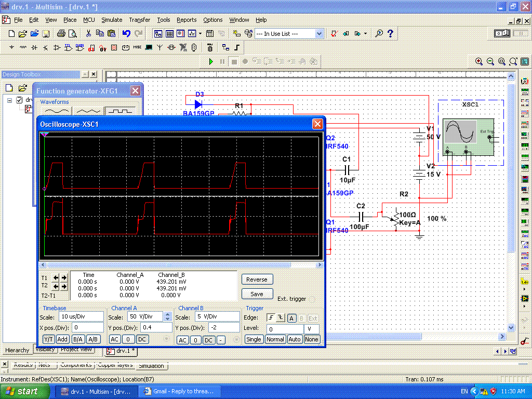Open Print Preview icon
The height and width of the screenshot is (399, 532).
point(72,34)
